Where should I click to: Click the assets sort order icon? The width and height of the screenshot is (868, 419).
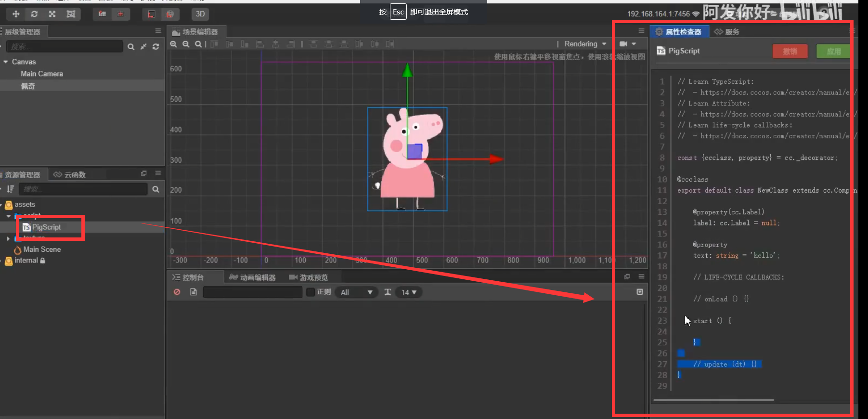click(10, 189)
